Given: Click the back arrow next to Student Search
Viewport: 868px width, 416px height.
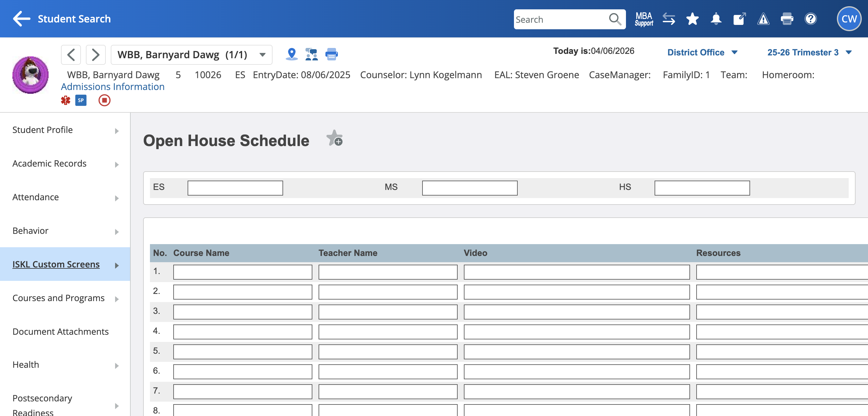Looking at the screenshot, I should 21,19.
